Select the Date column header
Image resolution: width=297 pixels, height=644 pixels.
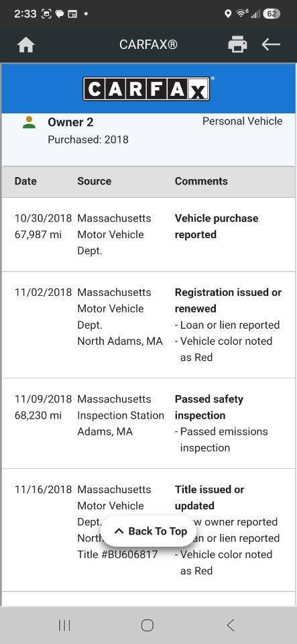(25, 181)
